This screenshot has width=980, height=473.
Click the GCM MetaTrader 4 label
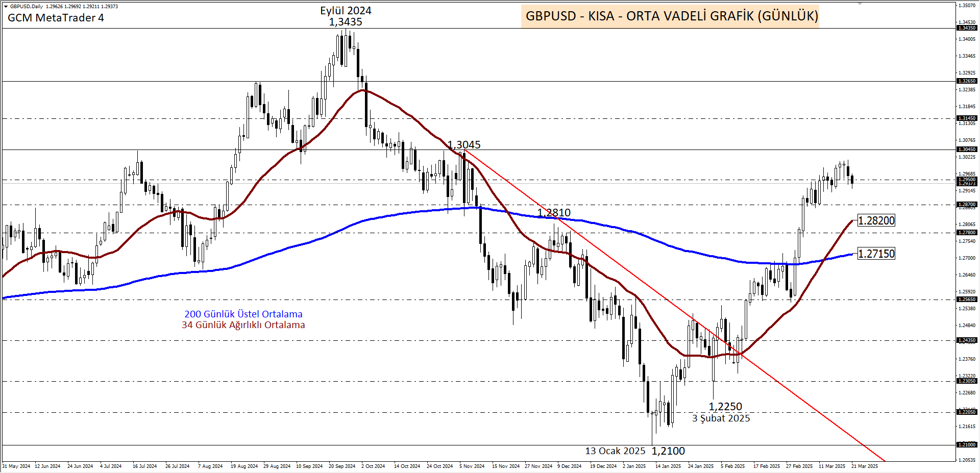point(56,18)
